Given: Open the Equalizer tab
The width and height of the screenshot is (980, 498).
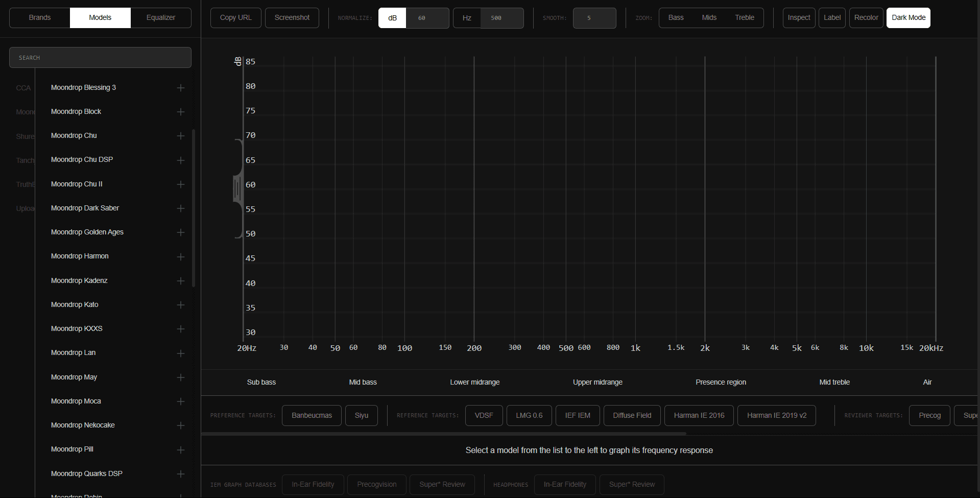Looking at the screenshot, I should click(160, 17).
